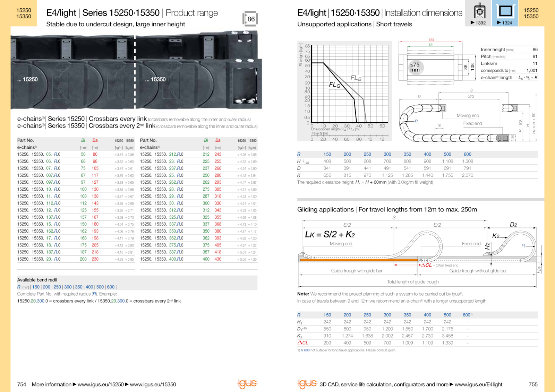Screen dimensions: 555x392
Task: Click part number row 15250. 15350. 187.R.0
Action: tap(76, 252)
